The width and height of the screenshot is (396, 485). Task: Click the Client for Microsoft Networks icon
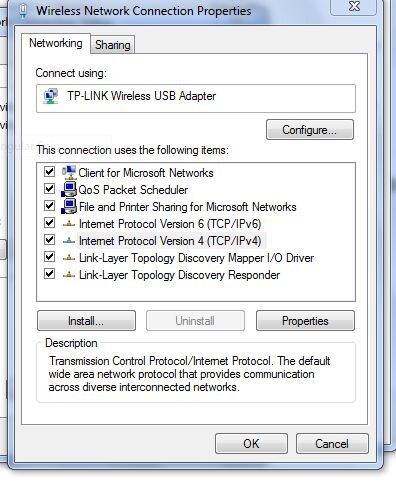click(69, 172)
